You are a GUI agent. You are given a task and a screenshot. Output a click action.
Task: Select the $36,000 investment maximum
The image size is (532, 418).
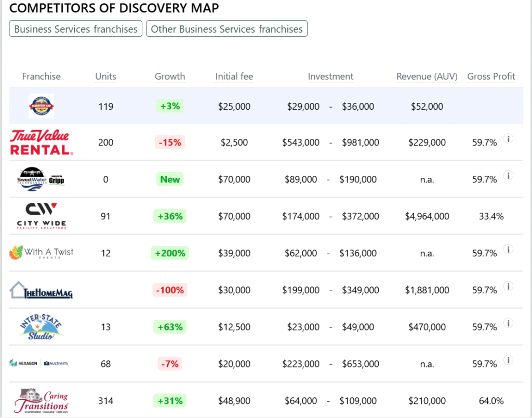[358, 106]
